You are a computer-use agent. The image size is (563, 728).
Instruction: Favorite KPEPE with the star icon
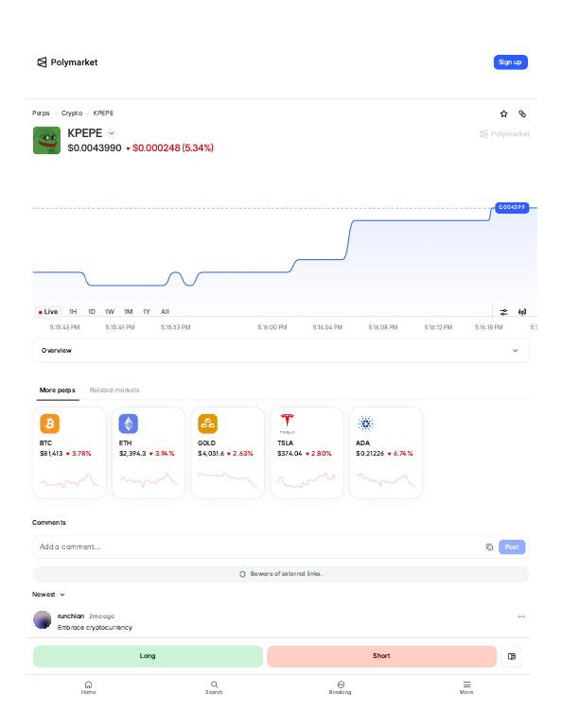coord(503,113)
